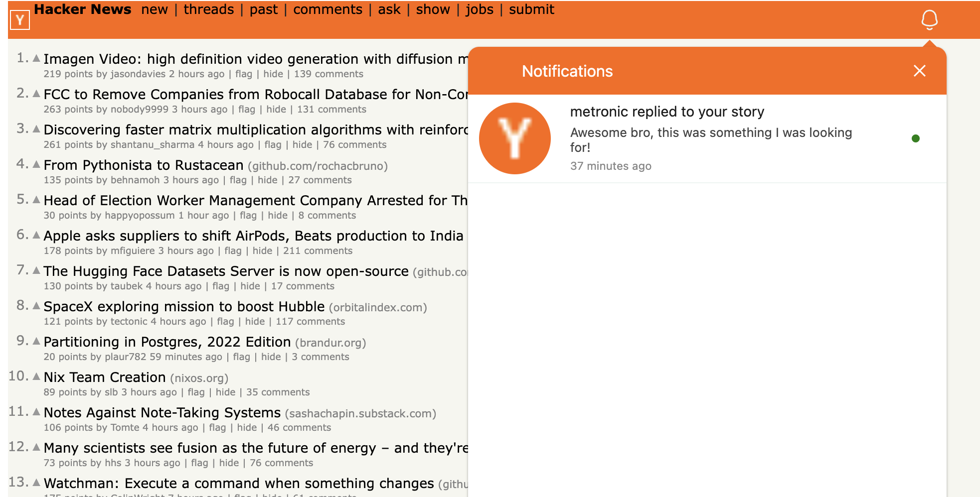The image size is (980, 497).
Task: Click the Y Combinator logo in header
Action: 20,20
